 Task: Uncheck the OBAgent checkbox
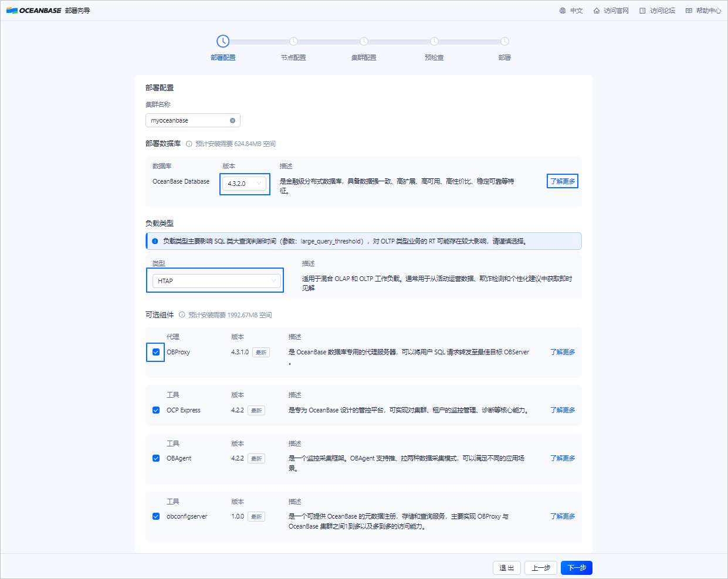(x=156, y=458)
